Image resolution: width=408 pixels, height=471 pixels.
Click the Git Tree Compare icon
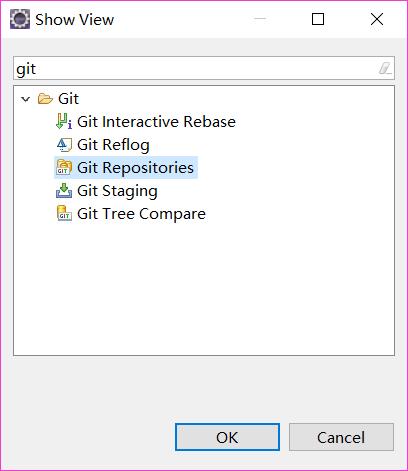pos(64,214)
